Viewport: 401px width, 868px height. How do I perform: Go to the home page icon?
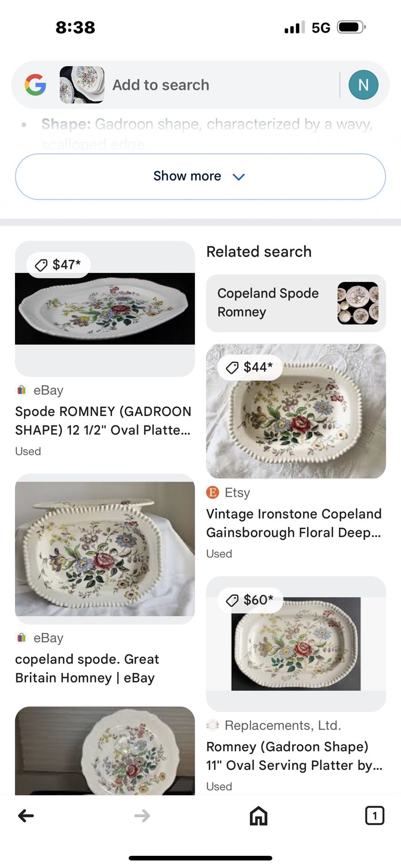tap(258, 816)
